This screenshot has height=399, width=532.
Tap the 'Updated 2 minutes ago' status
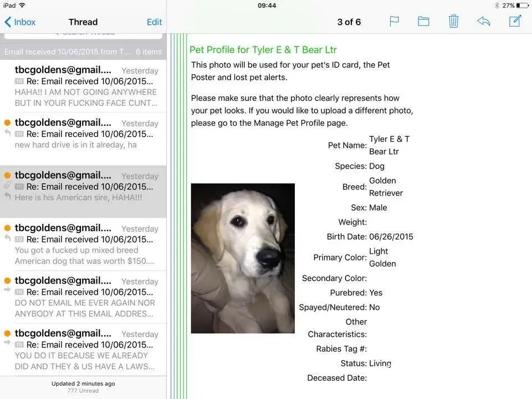tap(83, 383)
